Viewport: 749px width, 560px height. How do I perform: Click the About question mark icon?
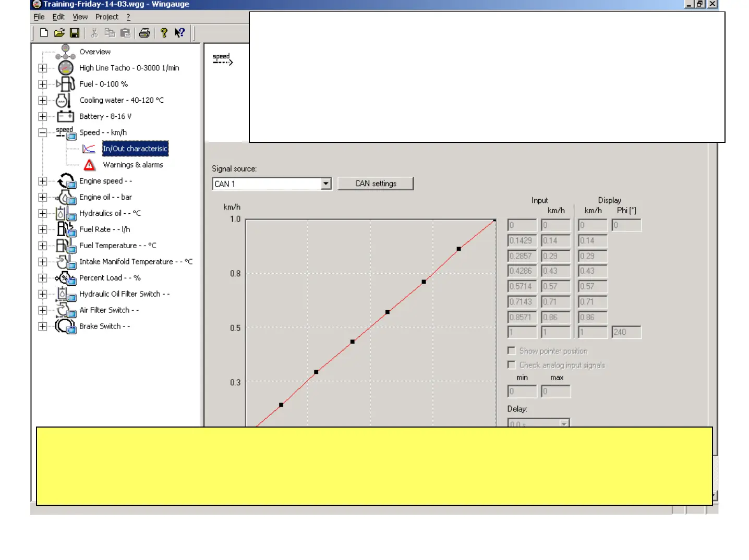coord(164,33)
